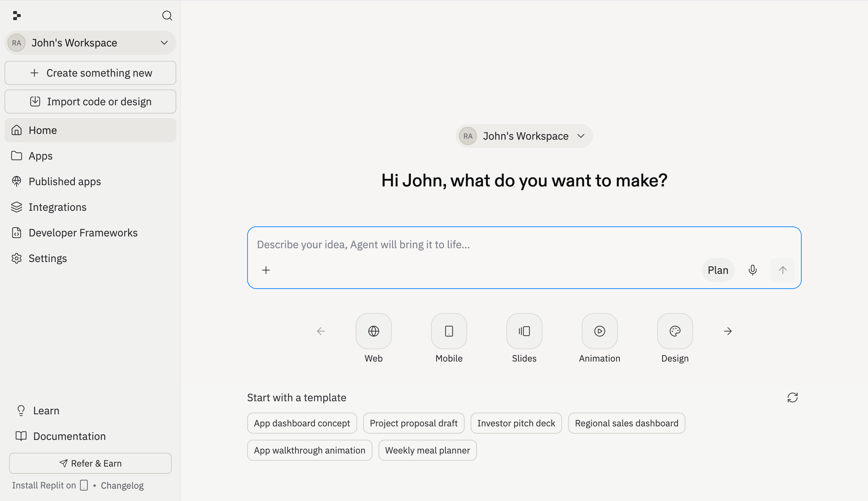Refresh the template suggestions
Image resolution: width=868 pixels, height=501 pixels.
pos(793,397)
